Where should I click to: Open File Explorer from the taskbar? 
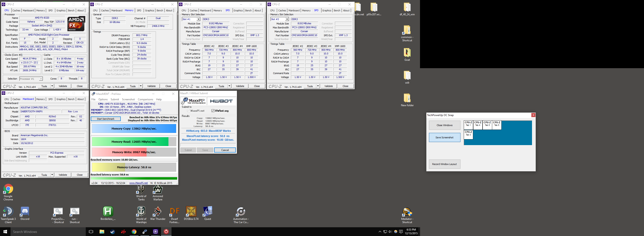click(x=102, y=231)
